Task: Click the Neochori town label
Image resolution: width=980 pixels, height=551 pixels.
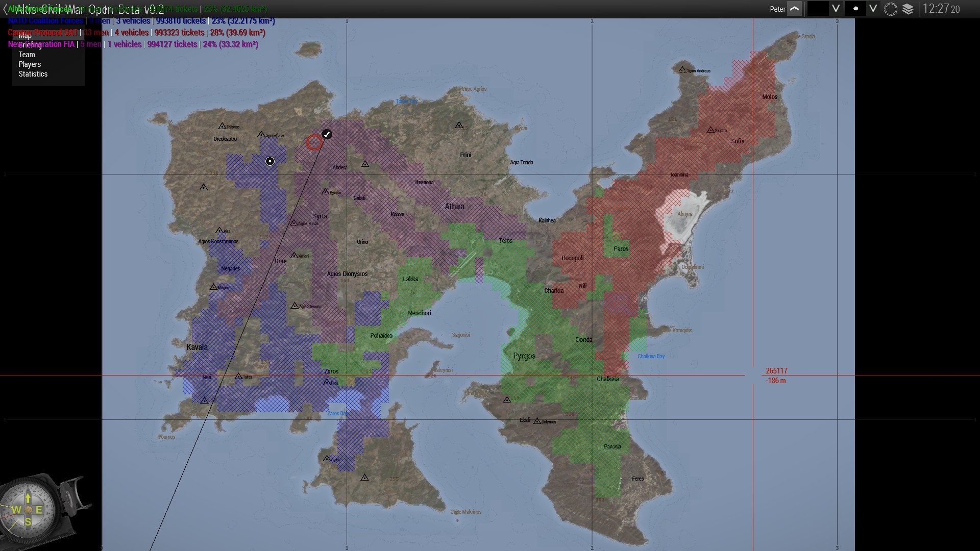Action: [420, 313]
